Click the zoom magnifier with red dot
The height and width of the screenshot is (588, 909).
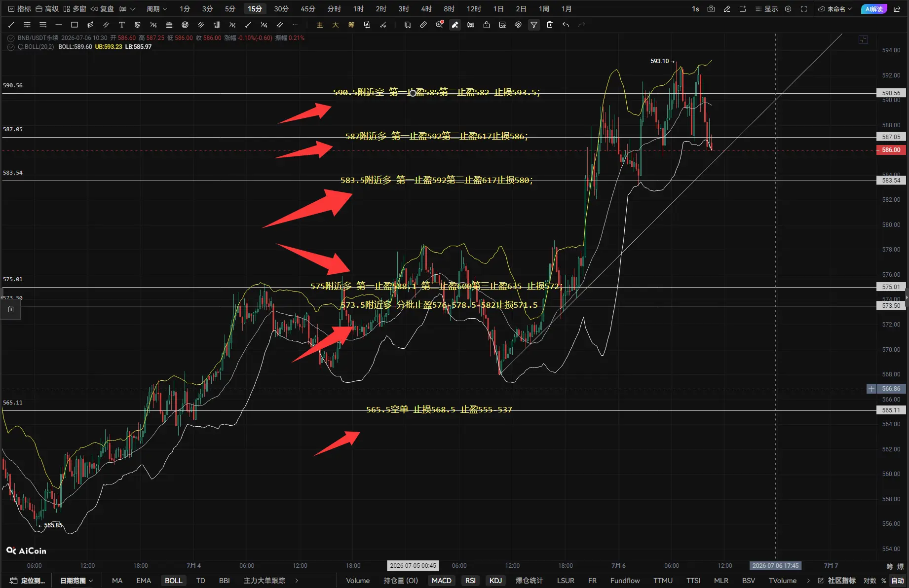pyautogui.click(x=439, y=25)
